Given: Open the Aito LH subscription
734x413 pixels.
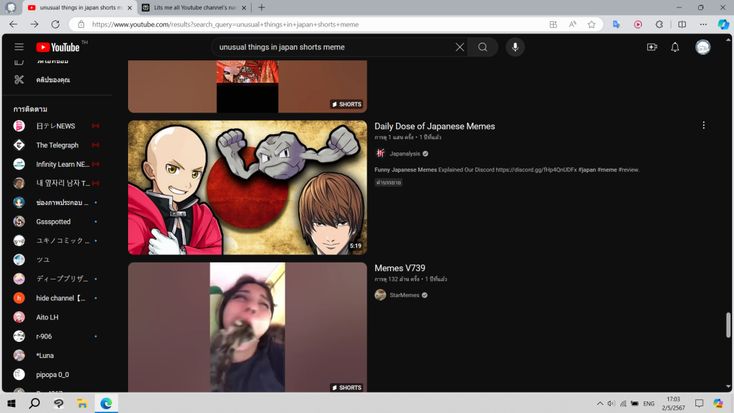Looking at the screenshot, I should pos(57,317).
